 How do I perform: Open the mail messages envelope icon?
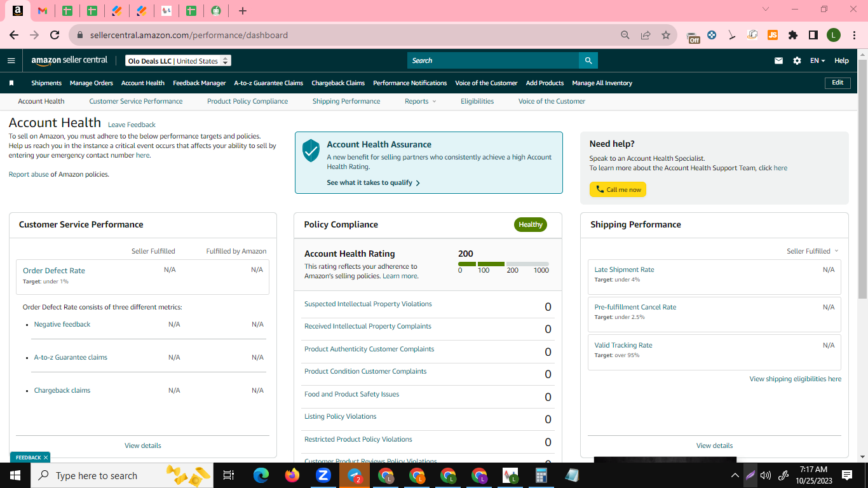point(778,61)
